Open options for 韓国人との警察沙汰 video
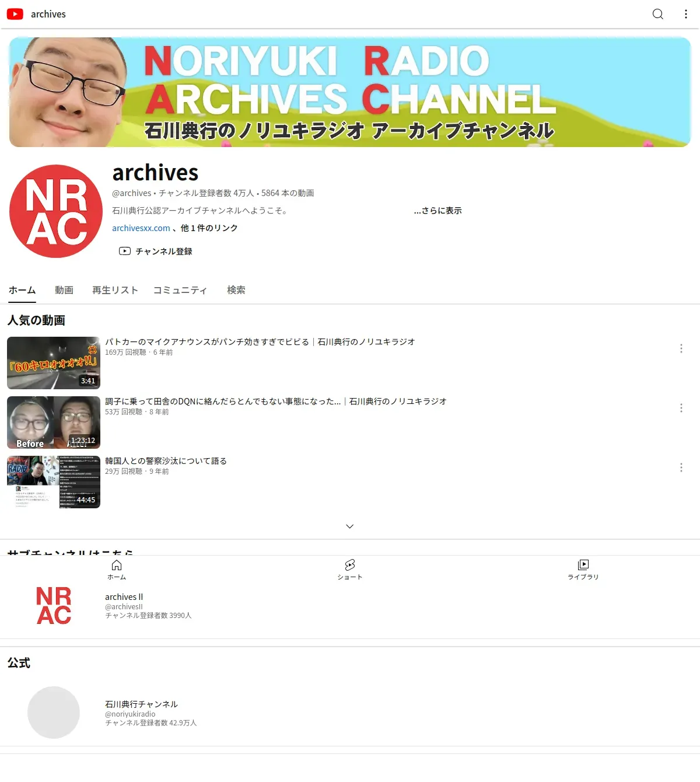The height and width of the screenshot is (782, 700). pos(681,467)
